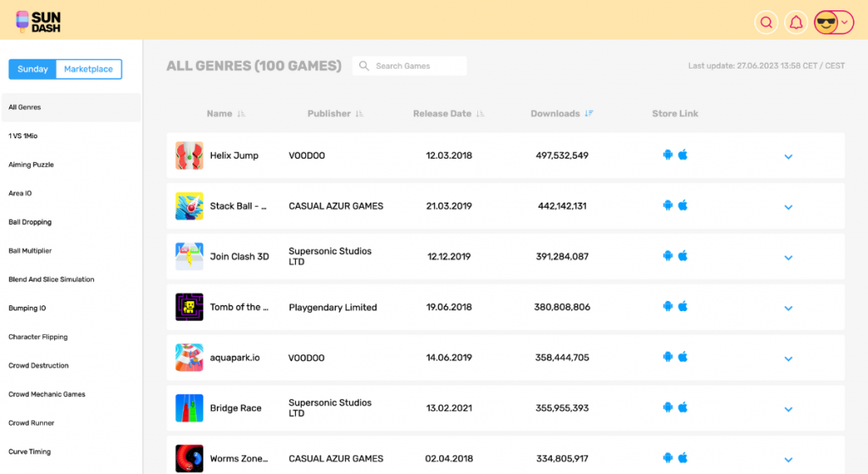Open Bridge Race's Apple App Store link
Screen dimensions: 868x474
[x=682, y=408]
